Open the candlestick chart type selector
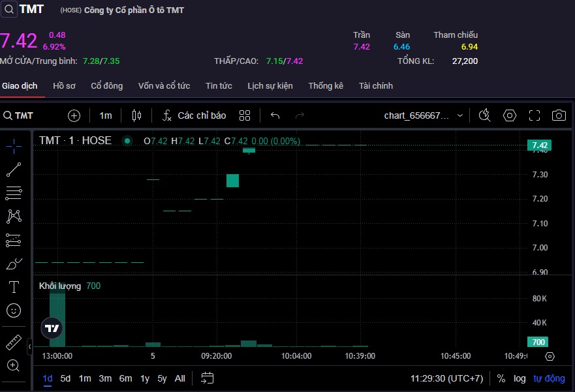Image resolution: width=575 pixels, height=392 pixels. click(x=136, y=115)
